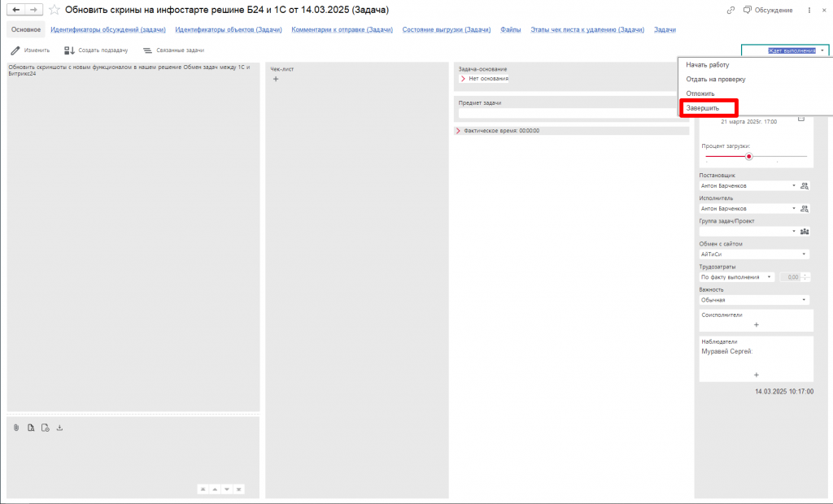833x504 pixels.
Task: Click deadline text 21 марта 2025г. 17:00
Action: (748, 122)
